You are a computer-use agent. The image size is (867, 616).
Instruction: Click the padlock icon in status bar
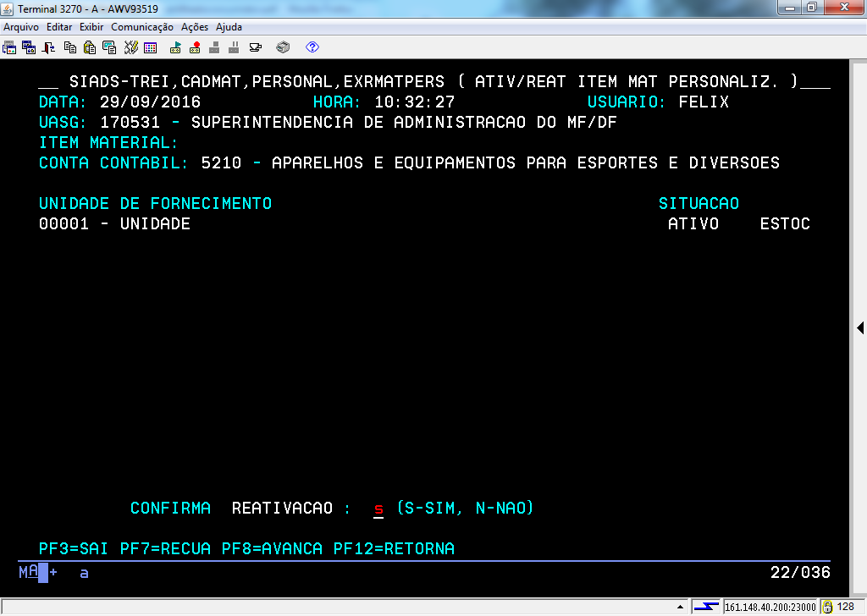pyautogui.click(x=827, y=608)
